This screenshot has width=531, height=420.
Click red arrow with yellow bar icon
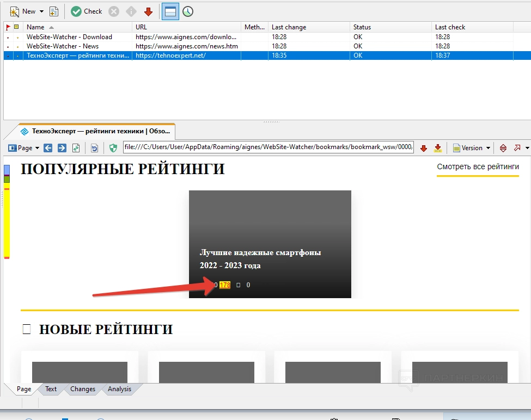pos(438,148)
